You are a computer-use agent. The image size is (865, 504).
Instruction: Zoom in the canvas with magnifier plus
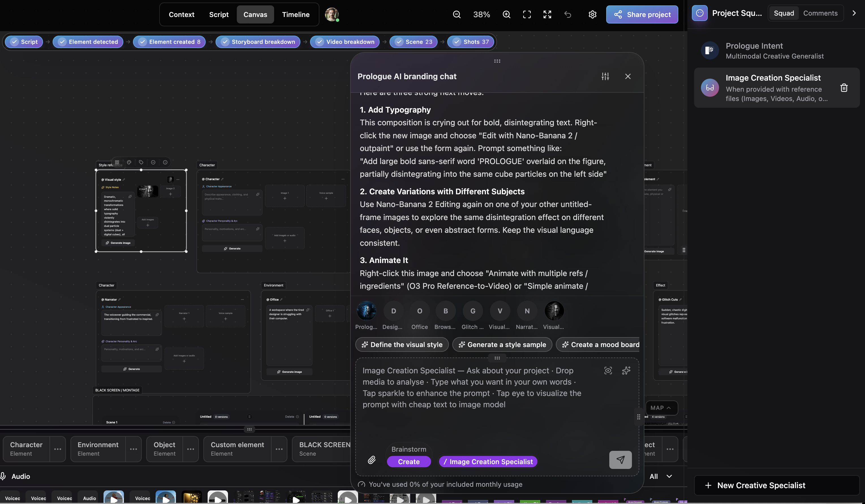point(506,14)
